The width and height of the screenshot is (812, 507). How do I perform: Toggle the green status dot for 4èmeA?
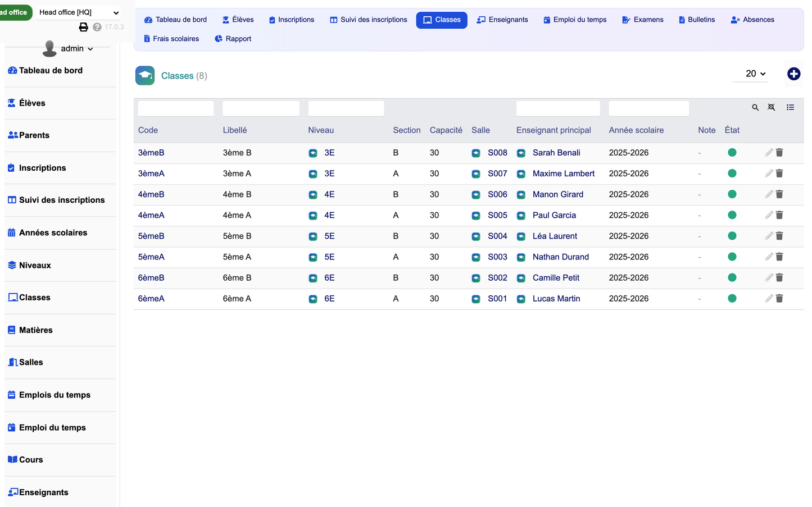(x=732, y=215)
